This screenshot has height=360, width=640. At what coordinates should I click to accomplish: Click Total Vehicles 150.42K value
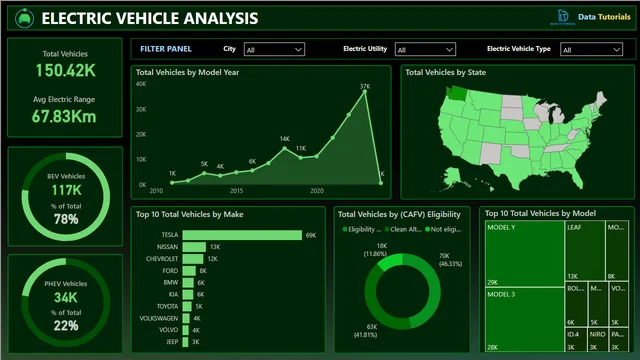coord(65,71)
